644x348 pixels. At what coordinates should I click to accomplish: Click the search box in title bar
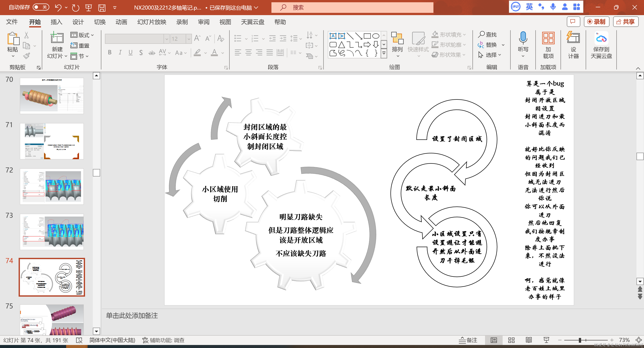tap(352, 8)
